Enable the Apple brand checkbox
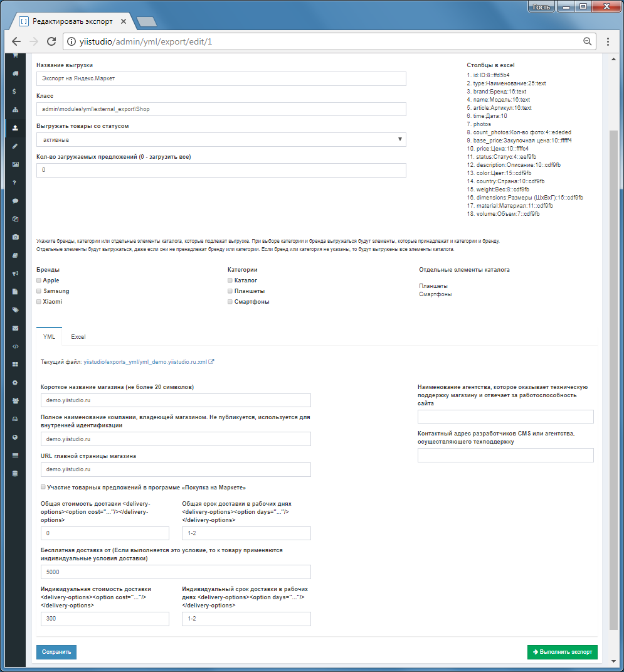624x672 pixels. pos(39,280)
